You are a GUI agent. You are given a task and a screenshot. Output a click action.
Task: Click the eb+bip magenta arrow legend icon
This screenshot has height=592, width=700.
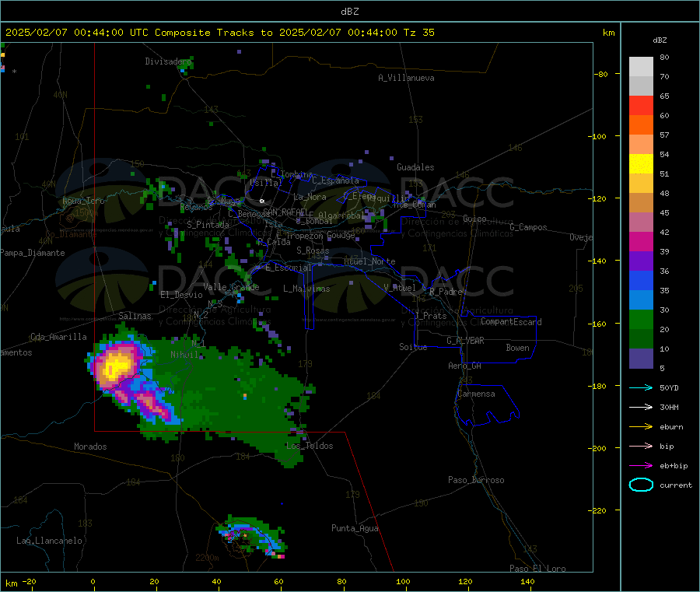[641, 466]
